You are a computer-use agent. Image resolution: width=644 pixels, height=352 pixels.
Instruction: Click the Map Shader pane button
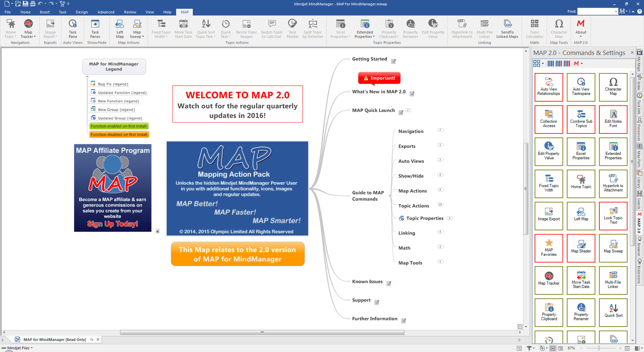581,248
